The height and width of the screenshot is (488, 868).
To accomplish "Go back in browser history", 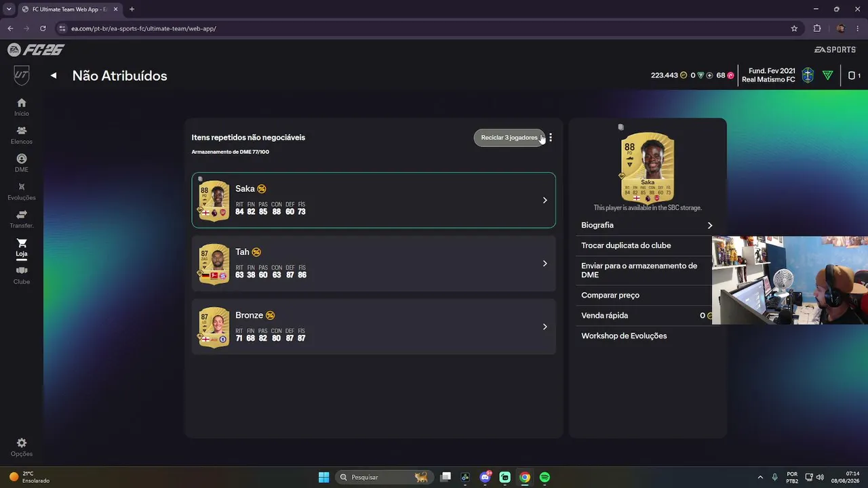I will [10, 28].
